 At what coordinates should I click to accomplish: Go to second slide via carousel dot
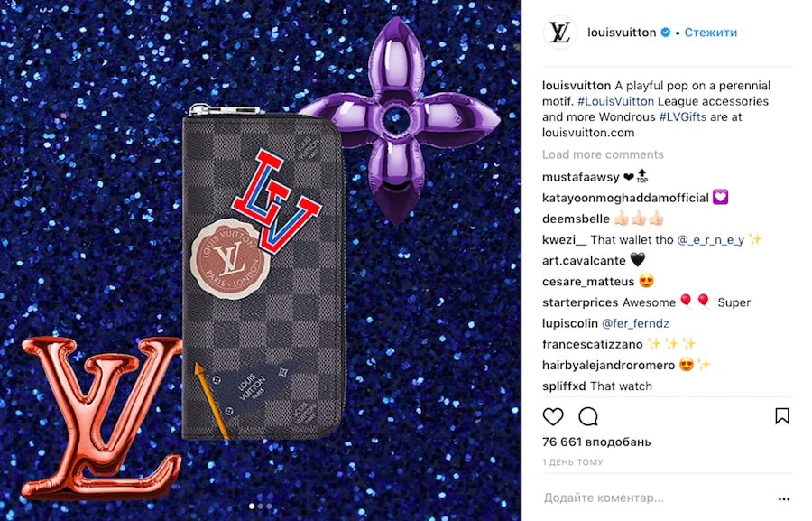(x=261, y=506)
